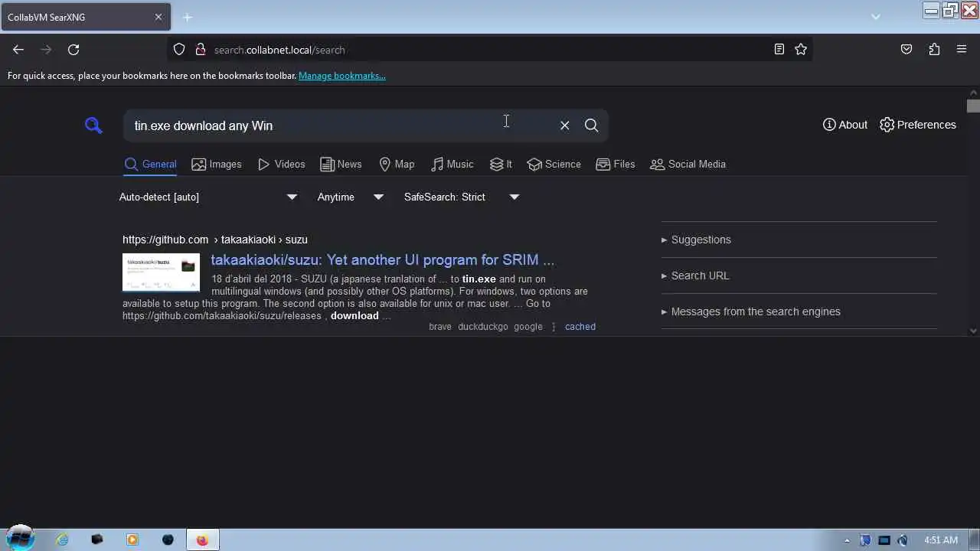Open the Firefox extensions puzzle icon
This screenshot has height=551, width=980.
click(x=934, y=50)
